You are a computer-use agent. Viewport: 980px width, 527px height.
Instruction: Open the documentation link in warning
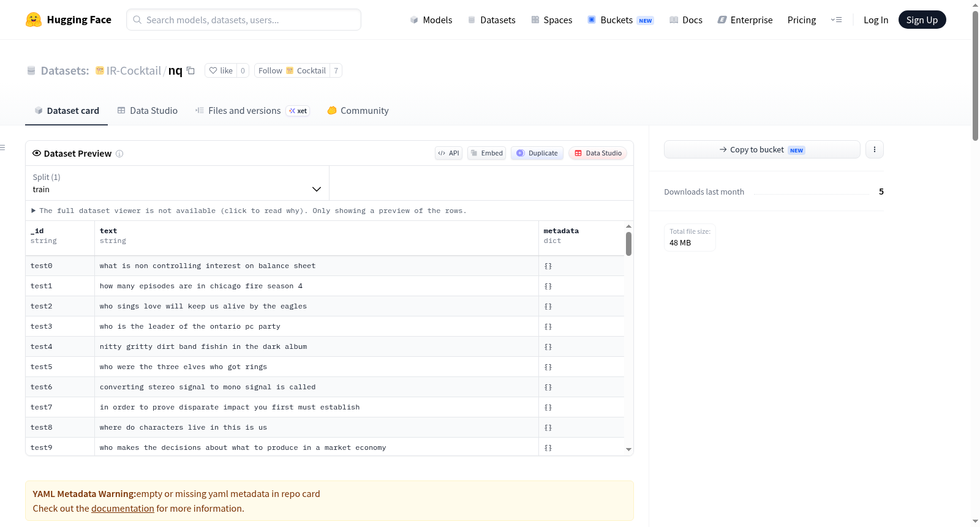coord(123,508)
